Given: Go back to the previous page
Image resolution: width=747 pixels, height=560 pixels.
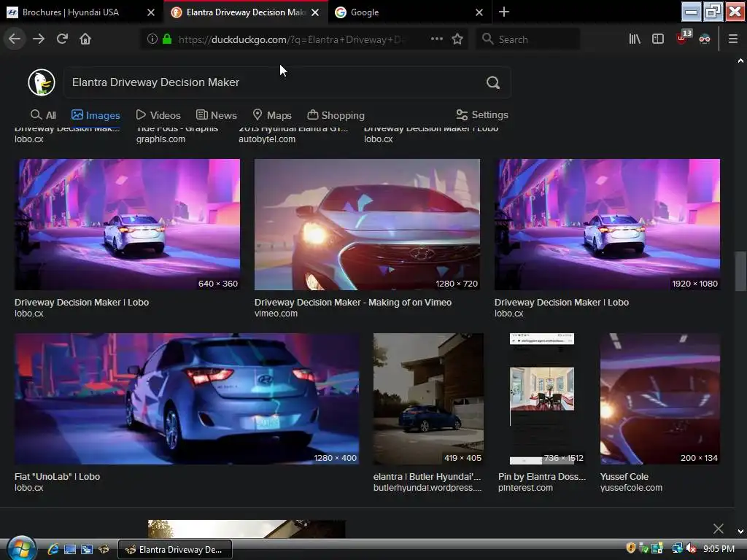Looking at the screenshot, I should [15, 39].
